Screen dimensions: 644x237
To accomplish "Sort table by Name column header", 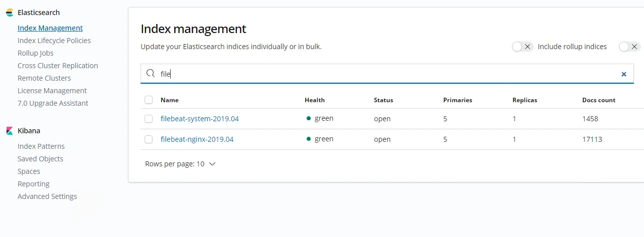I will pos(170,100).
